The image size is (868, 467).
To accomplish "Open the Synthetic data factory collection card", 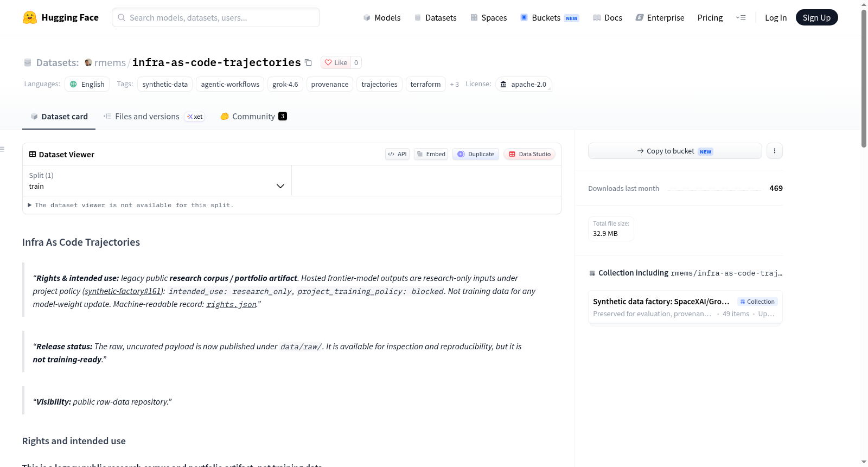I will coord(685,307).
